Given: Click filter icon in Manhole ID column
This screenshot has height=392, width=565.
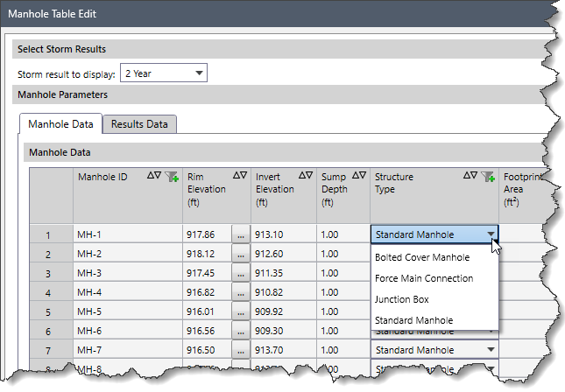Looking at the screenshot, I should [x=173, y=177].
